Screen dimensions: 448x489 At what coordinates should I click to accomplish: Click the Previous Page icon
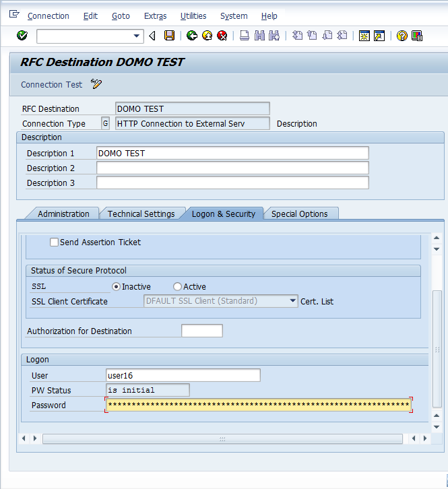312,36
